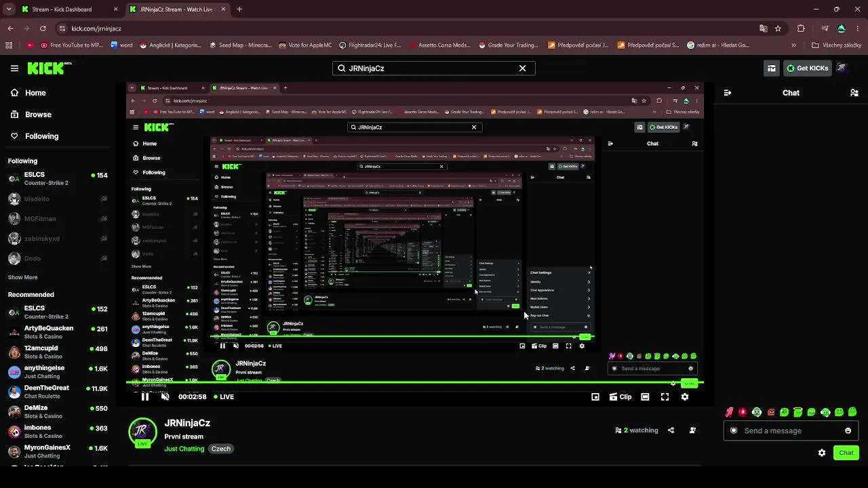Expand the Following list with Show More
The height and width of the screenshot is (488, 868).
23,277
